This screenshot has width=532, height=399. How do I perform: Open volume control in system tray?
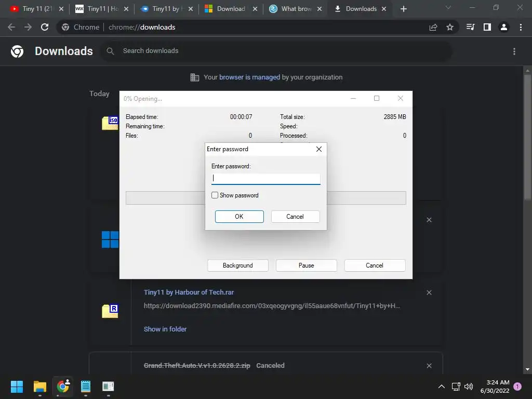tap(469, 387)
